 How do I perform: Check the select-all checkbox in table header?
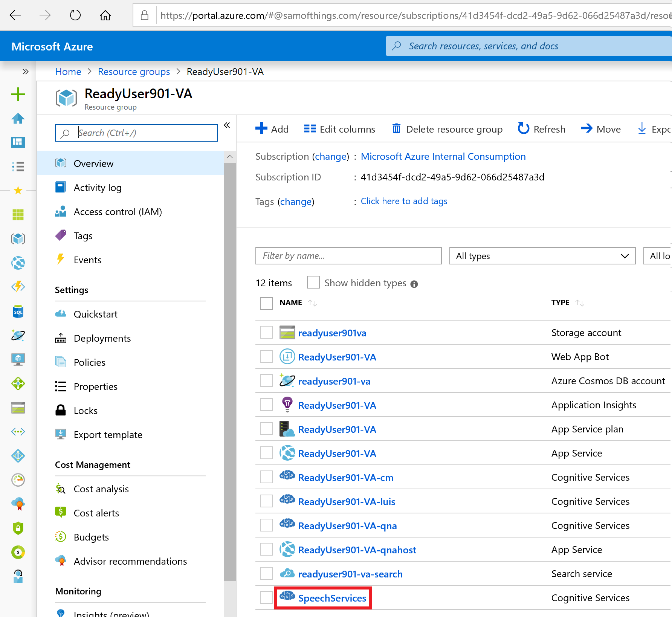pos(266,303)
